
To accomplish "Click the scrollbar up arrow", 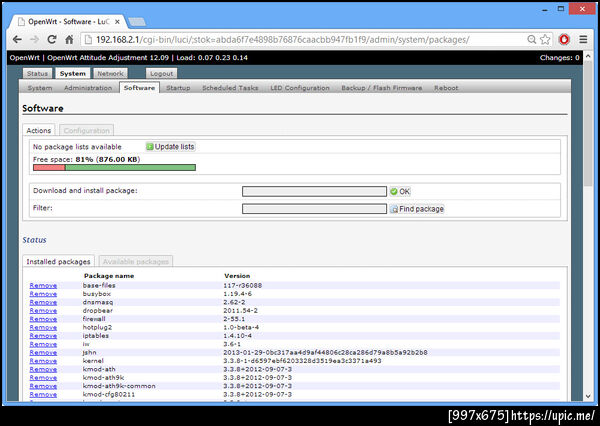I will coord(588,56).
